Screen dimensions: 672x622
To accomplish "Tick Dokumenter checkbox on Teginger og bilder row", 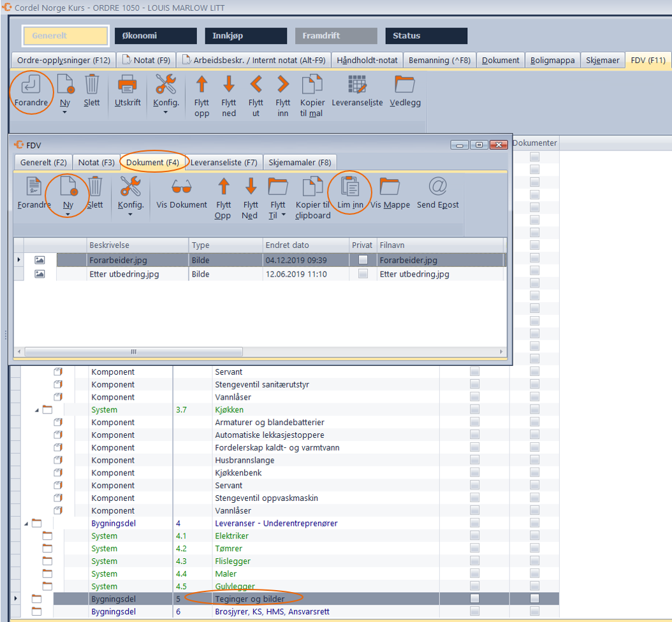I will [534, 599].
